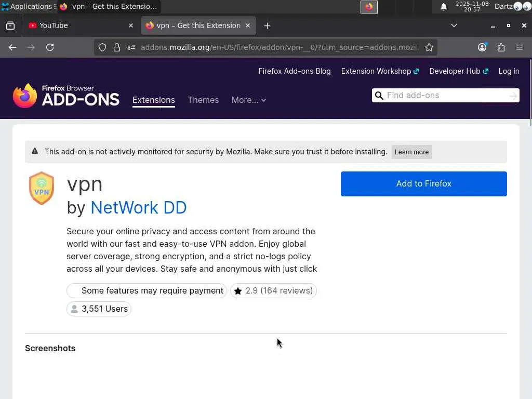
Task: Click the workspace switcher thumbnail in panel
Action: point(369,7)
